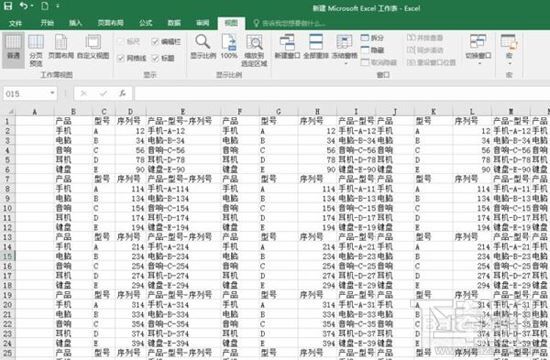Open a New Window icon
Viewport: 550px width, 360px height.
pos(287,42)
